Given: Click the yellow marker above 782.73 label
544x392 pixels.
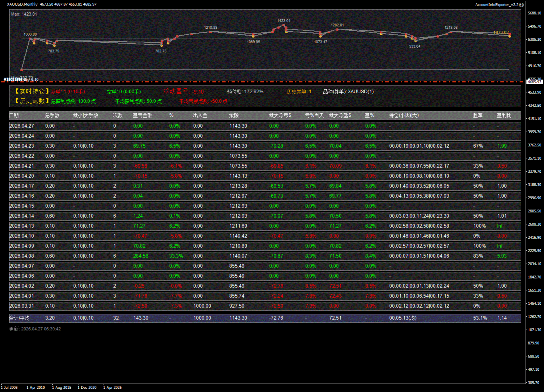Looking at the screenshot, I should coord(161,46).
